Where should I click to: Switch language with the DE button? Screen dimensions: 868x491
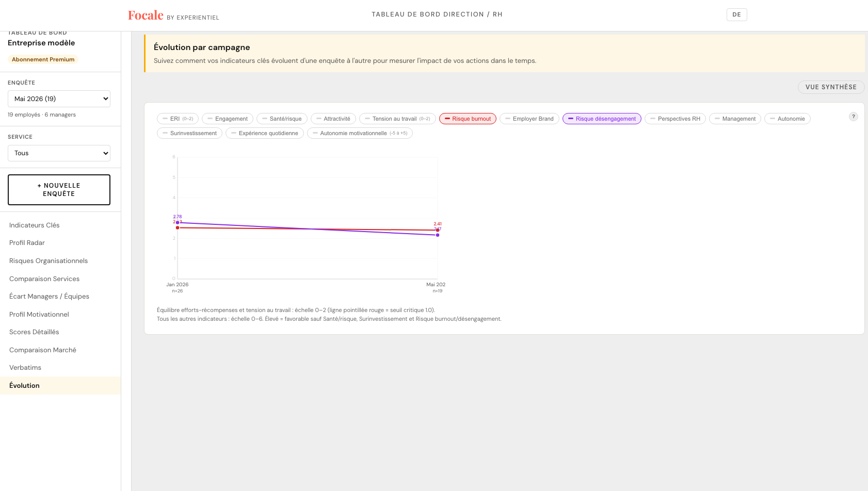click(736, 14)
